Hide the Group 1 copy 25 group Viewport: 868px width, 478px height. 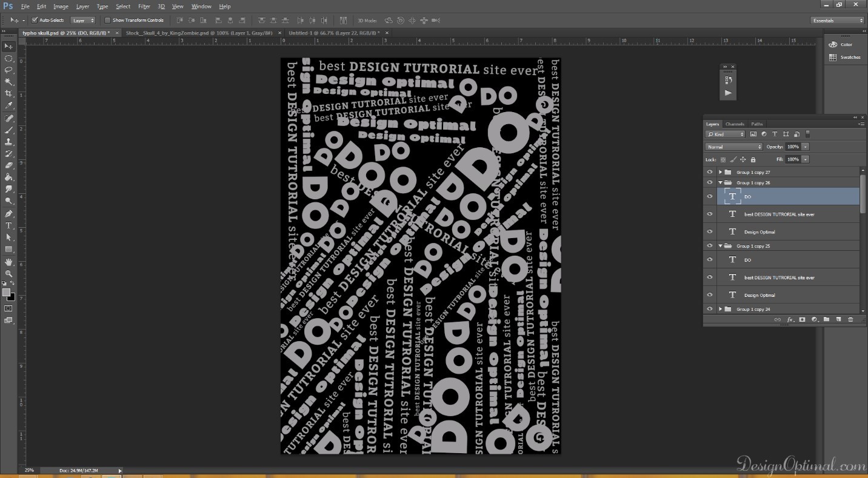[x=710, y=246]
